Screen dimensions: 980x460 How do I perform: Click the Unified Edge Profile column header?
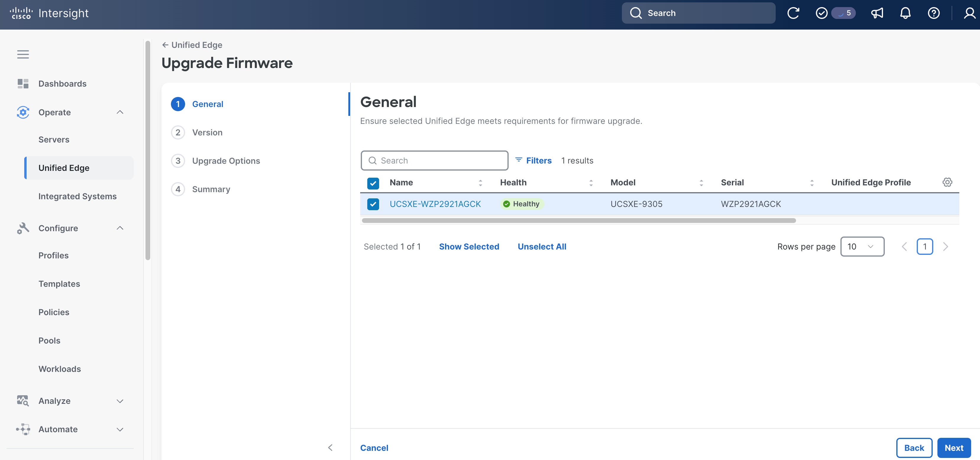(x=871, y=182)
